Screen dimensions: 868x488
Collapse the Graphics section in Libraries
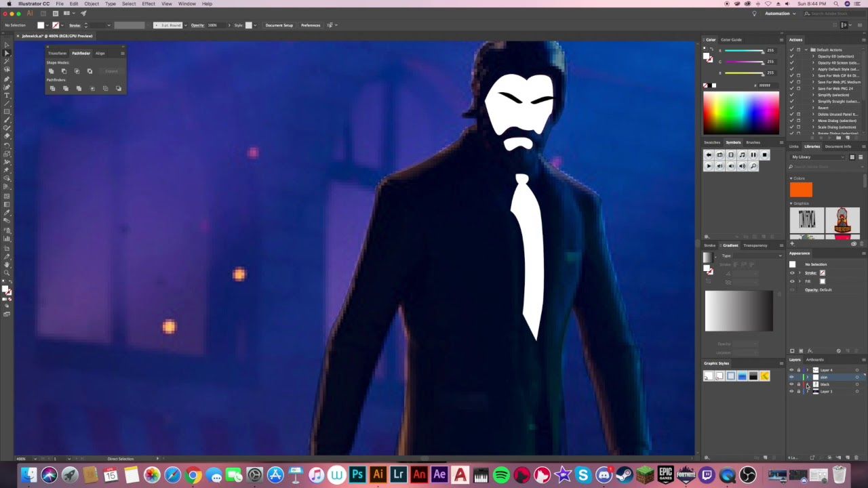click(x=791, y=203)
